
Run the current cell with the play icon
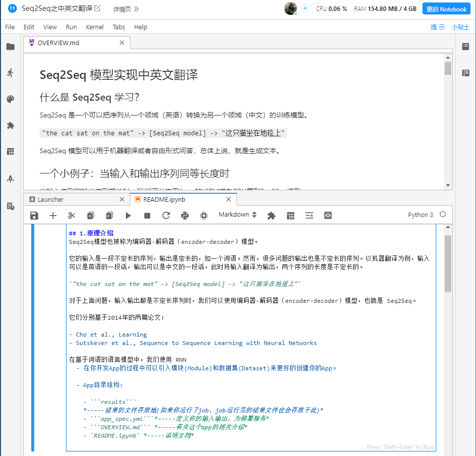128,215
